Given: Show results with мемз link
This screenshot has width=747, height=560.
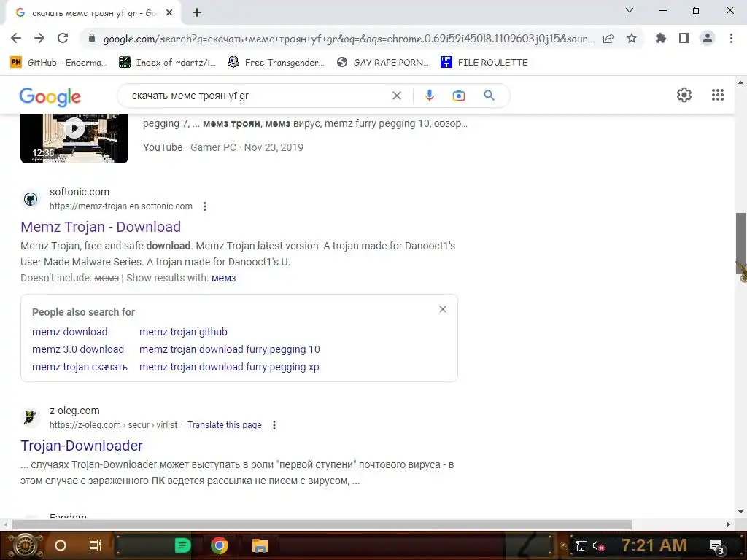Looking at the screenshot, I should point(223,278).
